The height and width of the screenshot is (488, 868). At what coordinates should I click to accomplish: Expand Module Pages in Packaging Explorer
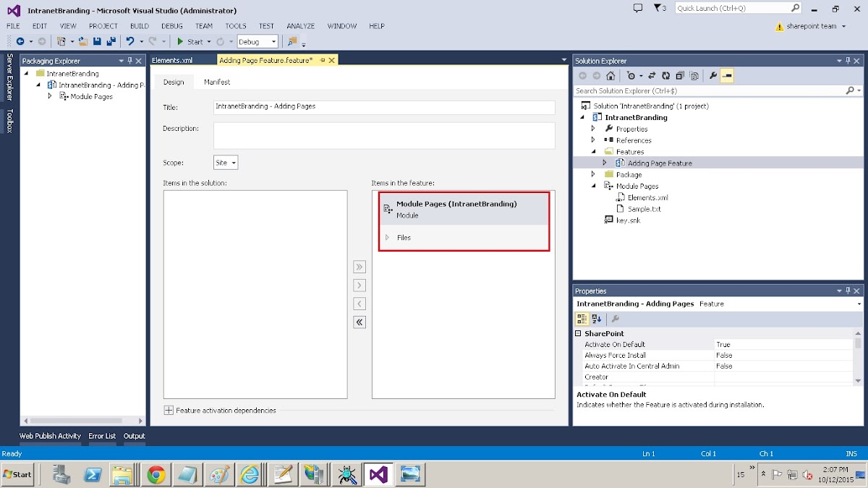50,96
